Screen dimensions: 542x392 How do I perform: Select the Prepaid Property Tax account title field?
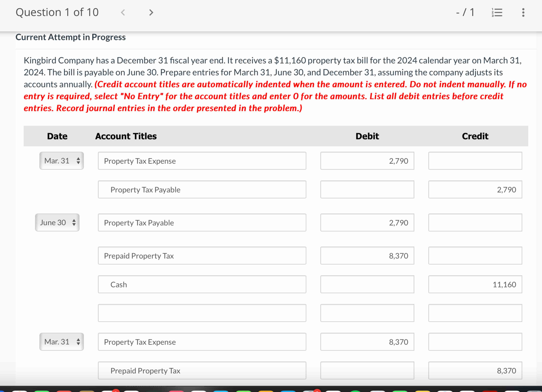click(x=202, y=256)
